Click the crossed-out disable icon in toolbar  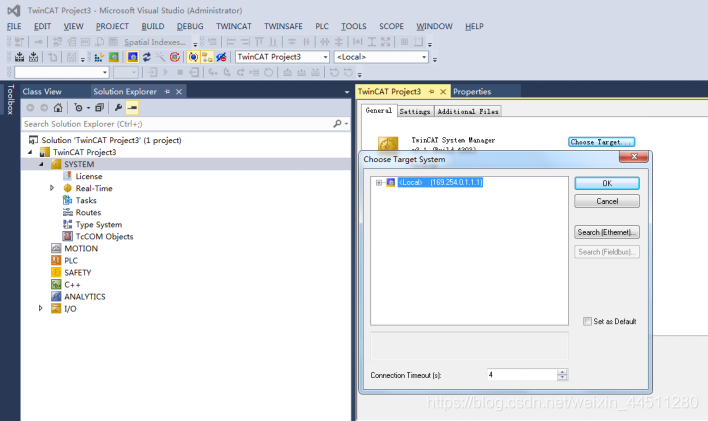coord(221,57)
